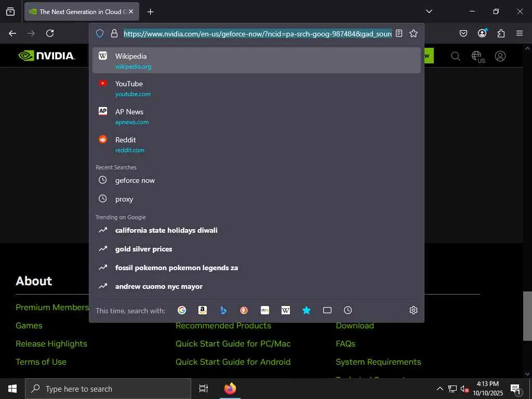This screenshot has width=532, height=399.
Task: Choose recent search geforce now
Action: click(x=257, y=180)
